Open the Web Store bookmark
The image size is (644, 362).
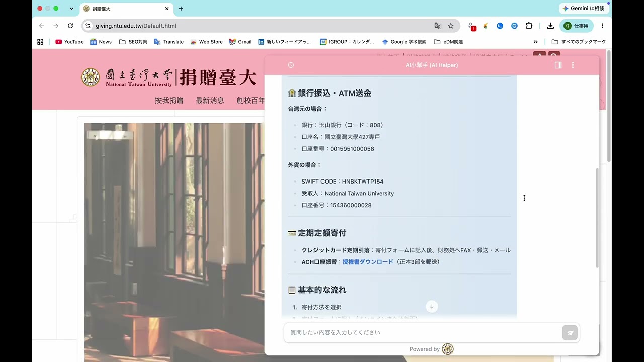(x=206, y=42)
